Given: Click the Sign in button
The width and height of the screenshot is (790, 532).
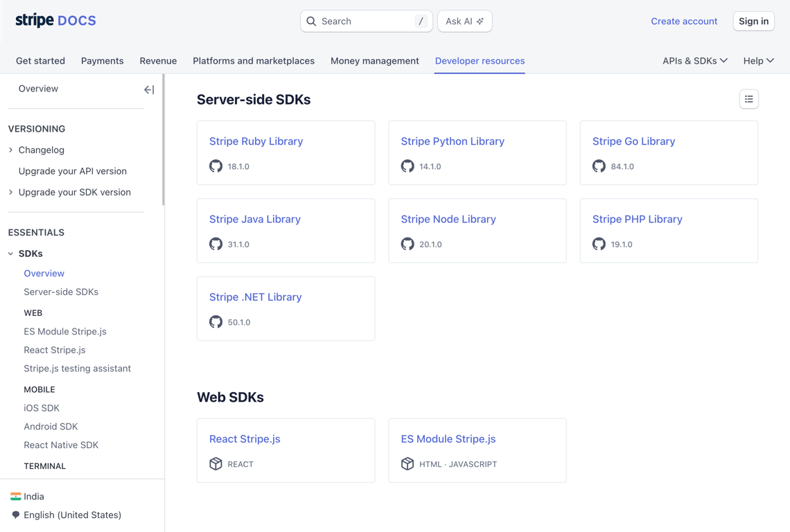Looking at the screenshot, I should click(753, 21).
